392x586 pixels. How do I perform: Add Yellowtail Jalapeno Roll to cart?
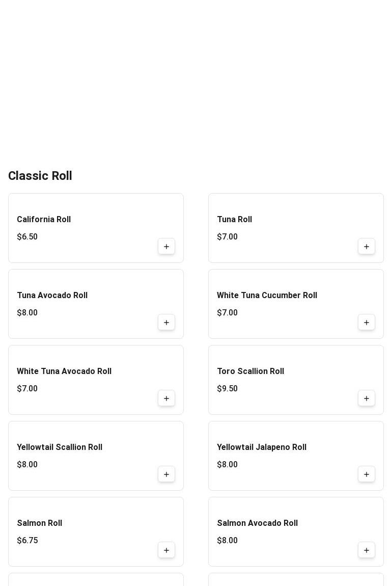[x=367, y=474]
